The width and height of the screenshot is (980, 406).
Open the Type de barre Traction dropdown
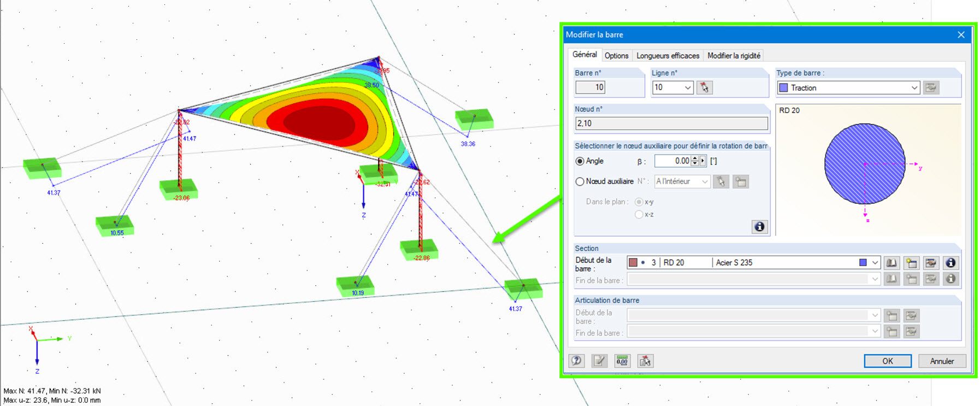914,87
